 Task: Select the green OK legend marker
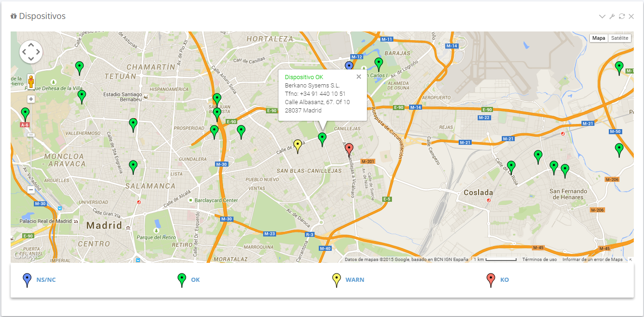[x=182, y=278]
